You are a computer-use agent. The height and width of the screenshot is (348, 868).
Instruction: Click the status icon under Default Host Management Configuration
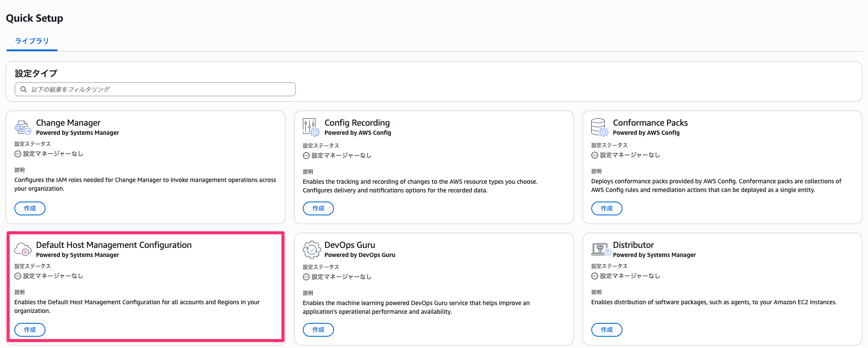18,276
